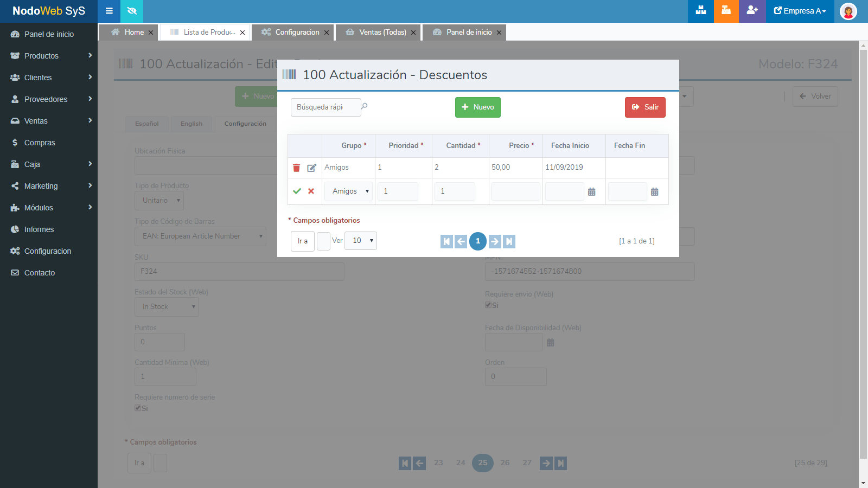Click the Precio input field in new row

pyautogui.click(x=515, y=191)
